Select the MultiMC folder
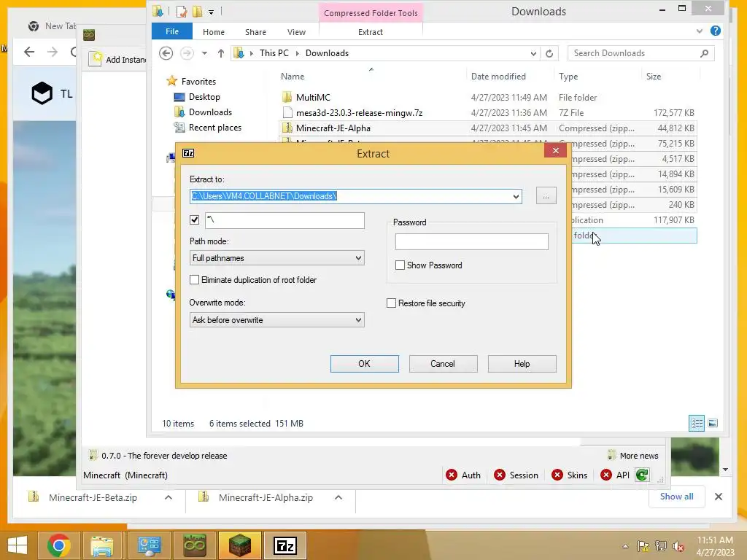747x560 pixels. click(313, 97)
